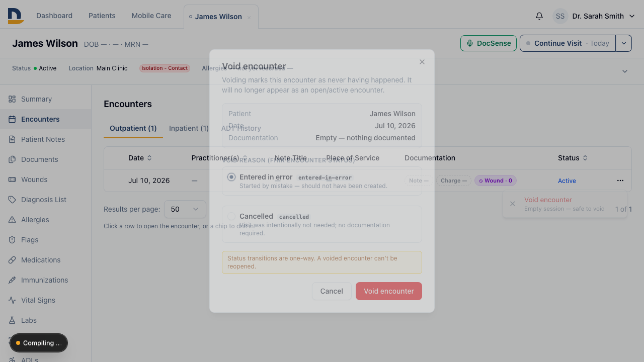This screenshot has width=644, height=362.
Task: Start DocSense microphone recording
Action: (488, 43)
